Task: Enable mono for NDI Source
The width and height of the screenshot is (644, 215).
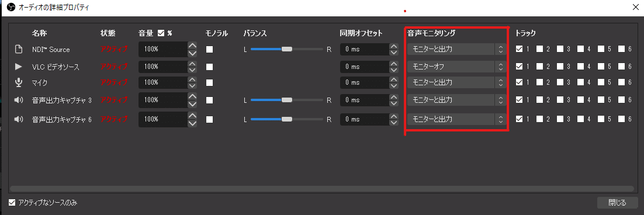Action: click(209, 49)
